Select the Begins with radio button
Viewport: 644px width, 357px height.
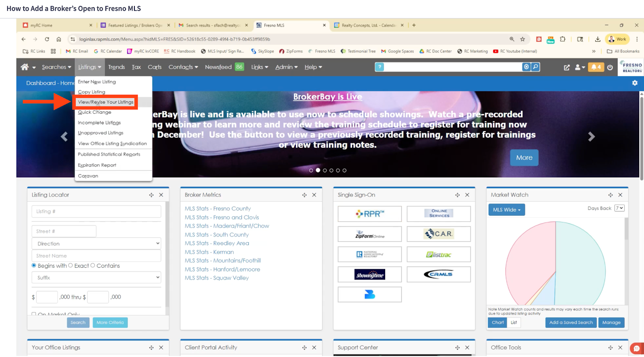tap(34, 266)
